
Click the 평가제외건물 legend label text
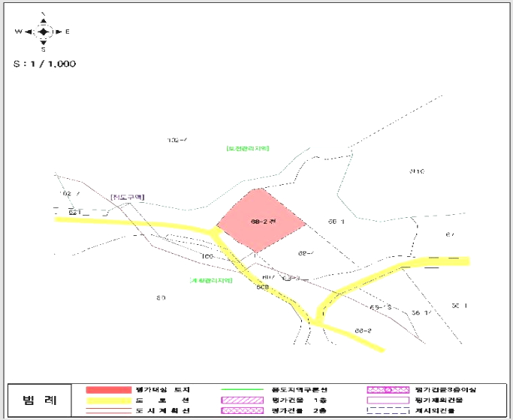pos(439,400)
